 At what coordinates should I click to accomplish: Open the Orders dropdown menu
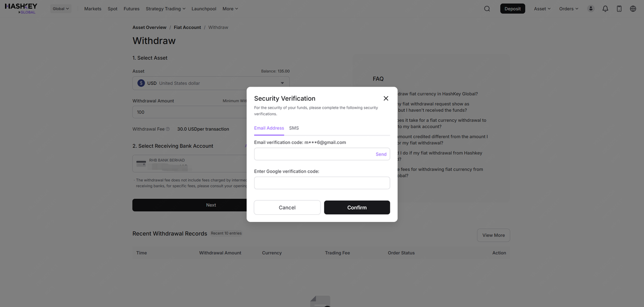point(569,9)
